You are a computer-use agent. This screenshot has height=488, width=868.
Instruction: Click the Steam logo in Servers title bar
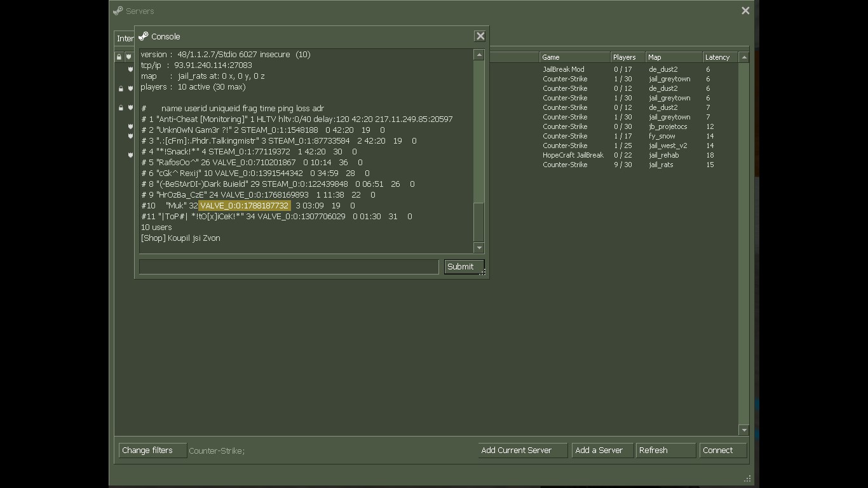pos(118,11)
